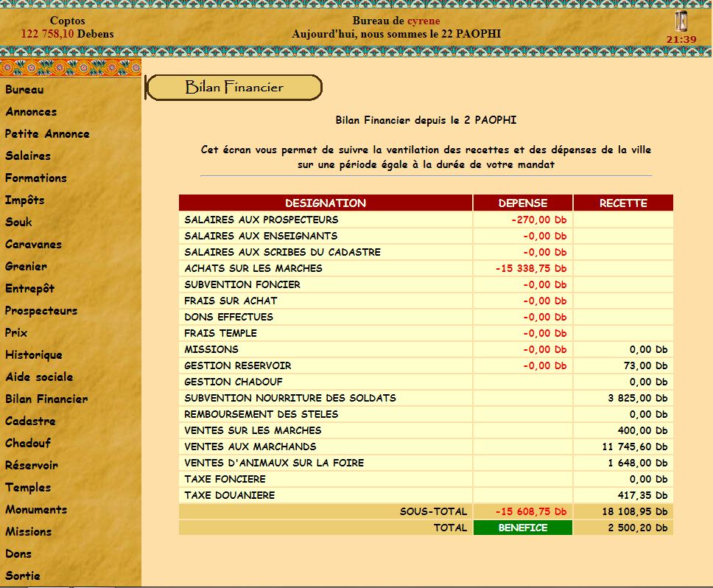Click the DEPENSE column header
The width and height of the screenshot is (713, 588).
pyautogui.click(x=523, y=203)
